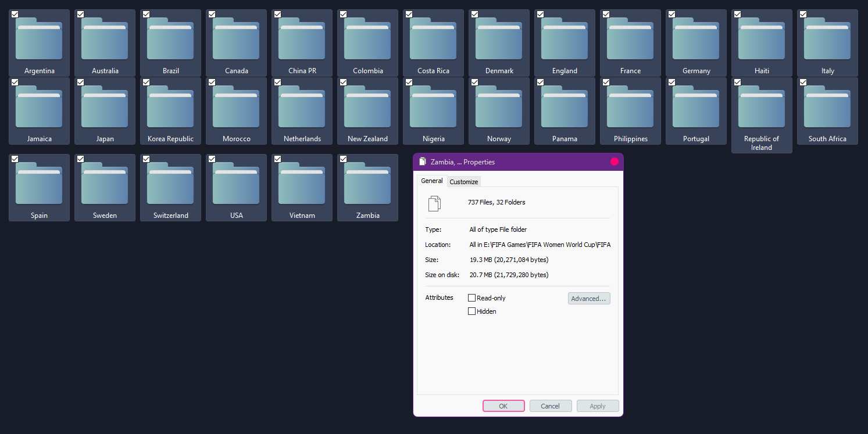The image size is (868, 434).
Task: Uncheck the Vietnam folder selection checkbox
Action: click(277, 159)
